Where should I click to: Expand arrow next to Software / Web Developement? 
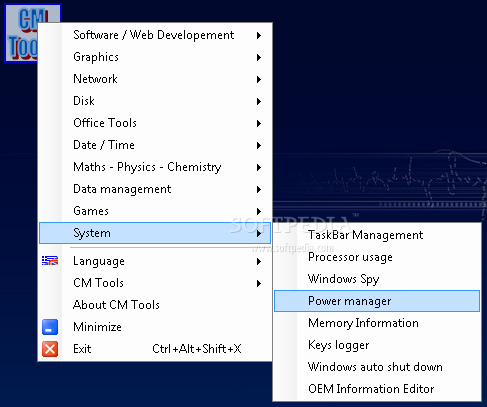[x=259, y=35]
